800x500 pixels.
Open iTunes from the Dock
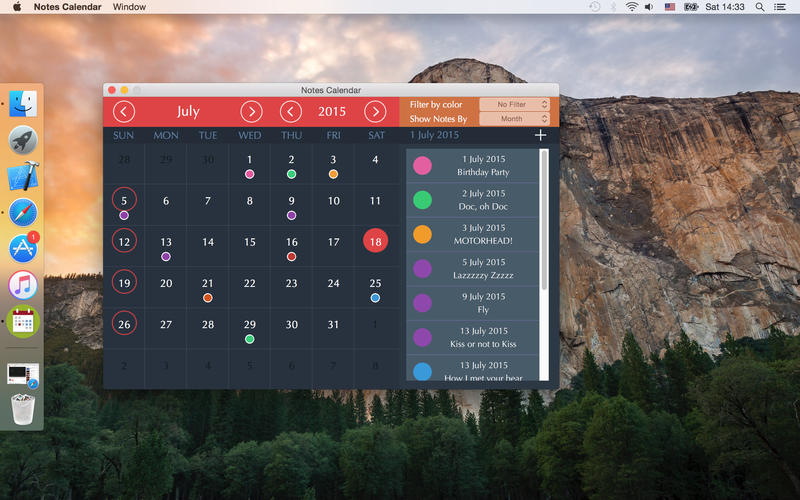[x=23, y=285]
